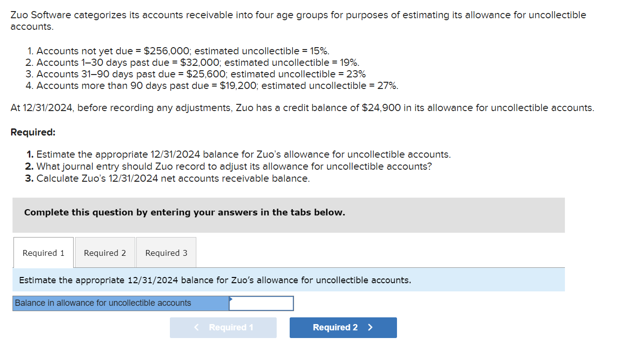Click the Balance in allowance label cell

point(119,303)
